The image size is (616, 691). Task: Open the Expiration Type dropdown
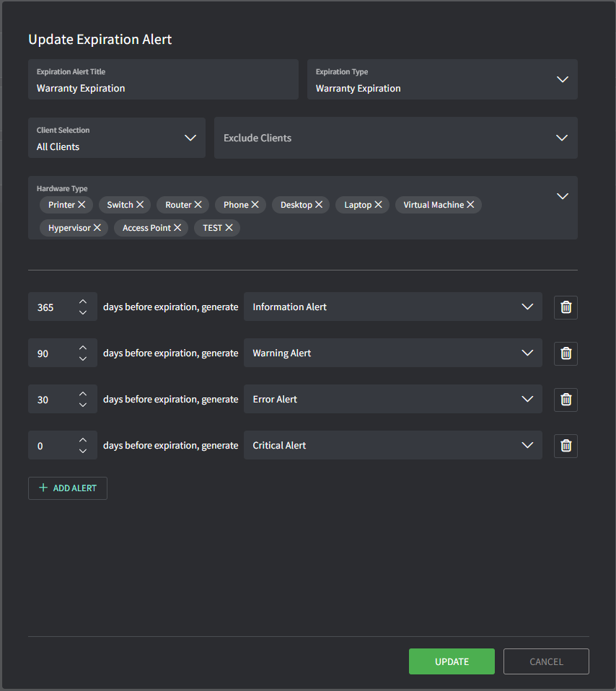point(563,79)
